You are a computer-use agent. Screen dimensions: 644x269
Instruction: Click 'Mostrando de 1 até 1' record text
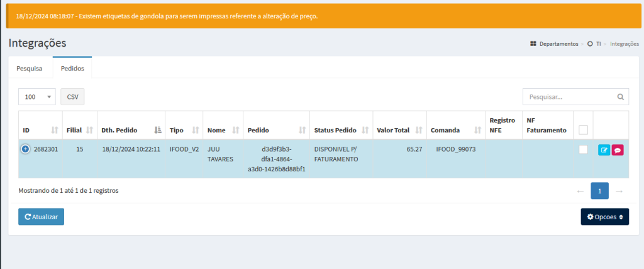[69, 191]
